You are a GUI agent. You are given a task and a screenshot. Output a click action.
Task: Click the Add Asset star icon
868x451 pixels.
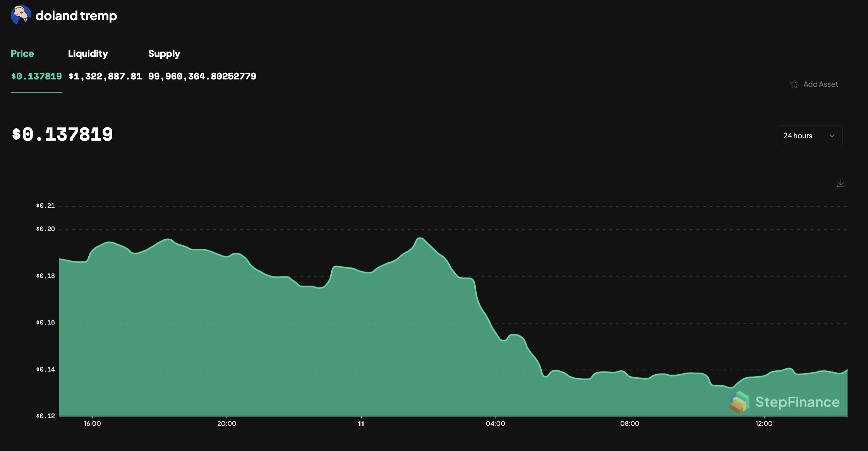[794, 84]
